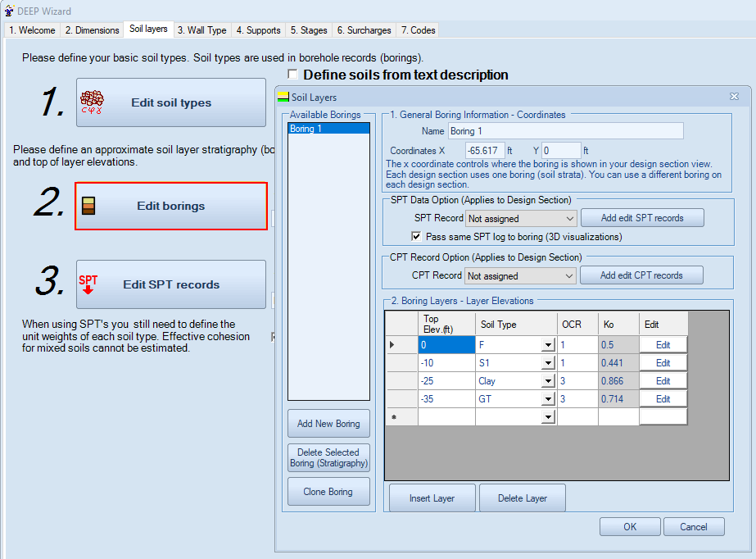756x559 pixels.
Task: Select Boring 1 in Available Borings list
Action: coord(328,129)
